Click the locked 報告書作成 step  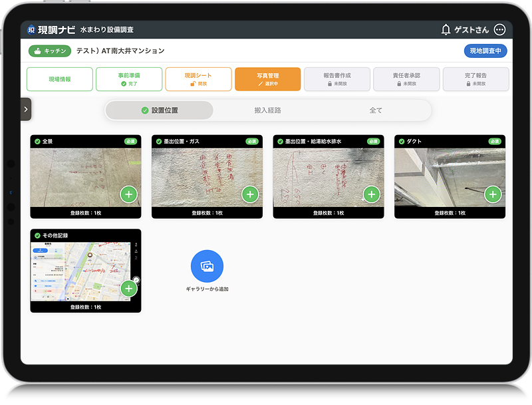(x=337, y=79)
